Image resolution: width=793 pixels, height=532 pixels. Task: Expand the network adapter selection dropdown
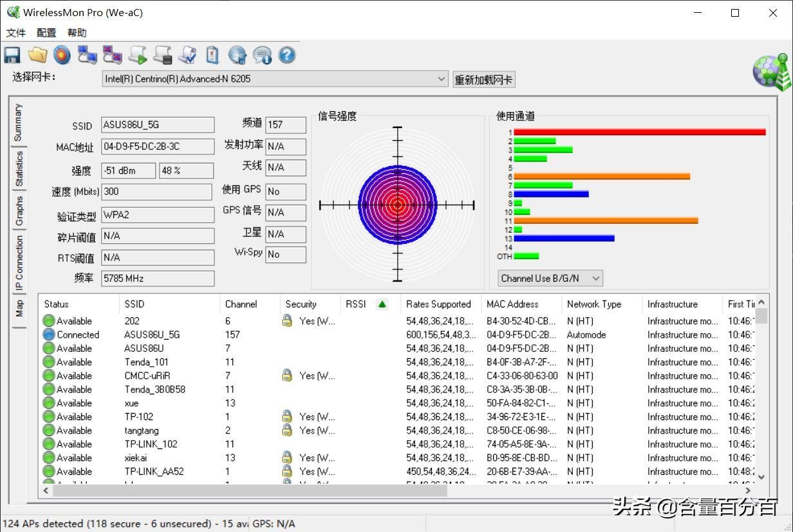click(442, 79)
